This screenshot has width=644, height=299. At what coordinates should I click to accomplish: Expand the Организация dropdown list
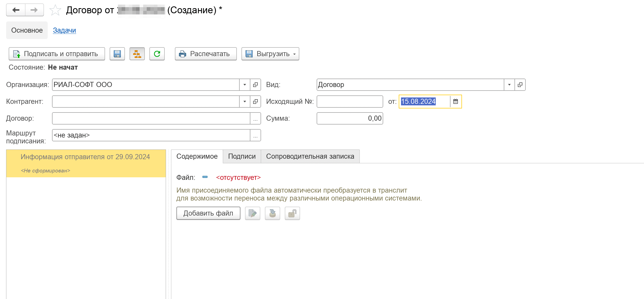tap(244, 85)
